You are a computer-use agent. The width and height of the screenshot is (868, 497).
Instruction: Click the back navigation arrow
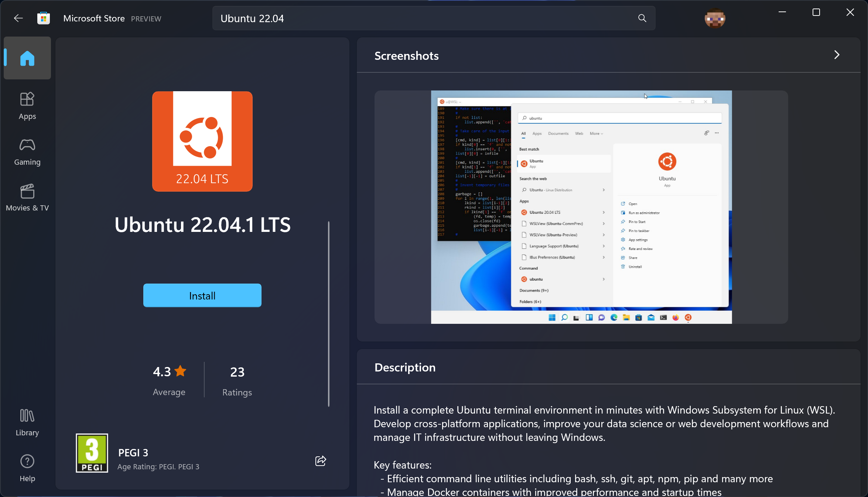coord(18,18)
